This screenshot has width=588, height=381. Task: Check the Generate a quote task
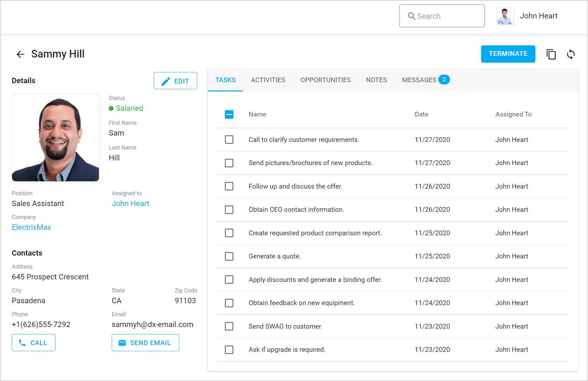[x=229, y=256]
